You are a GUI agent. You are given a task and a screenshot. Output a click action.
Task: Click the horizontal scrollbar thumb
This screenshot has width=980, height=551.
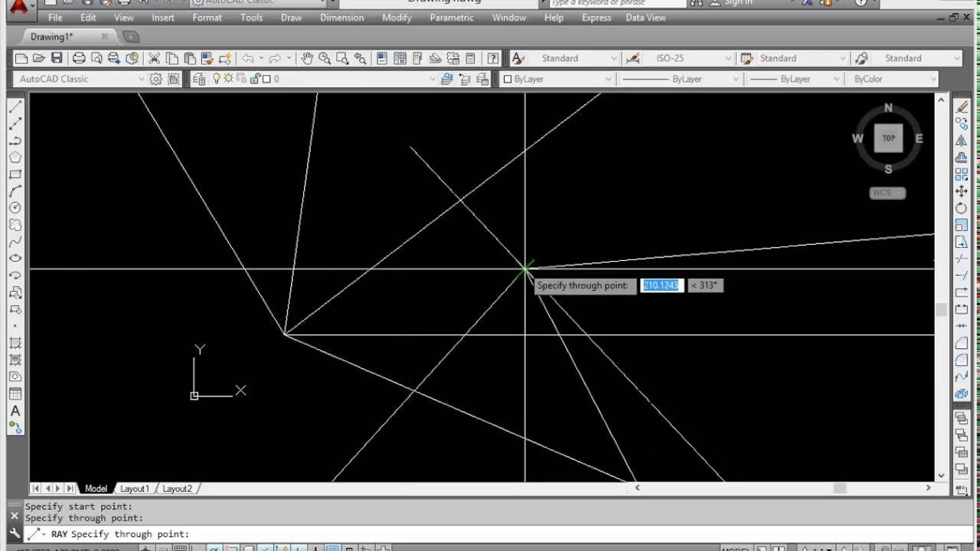pyautogui.click(x=840, y=488)
